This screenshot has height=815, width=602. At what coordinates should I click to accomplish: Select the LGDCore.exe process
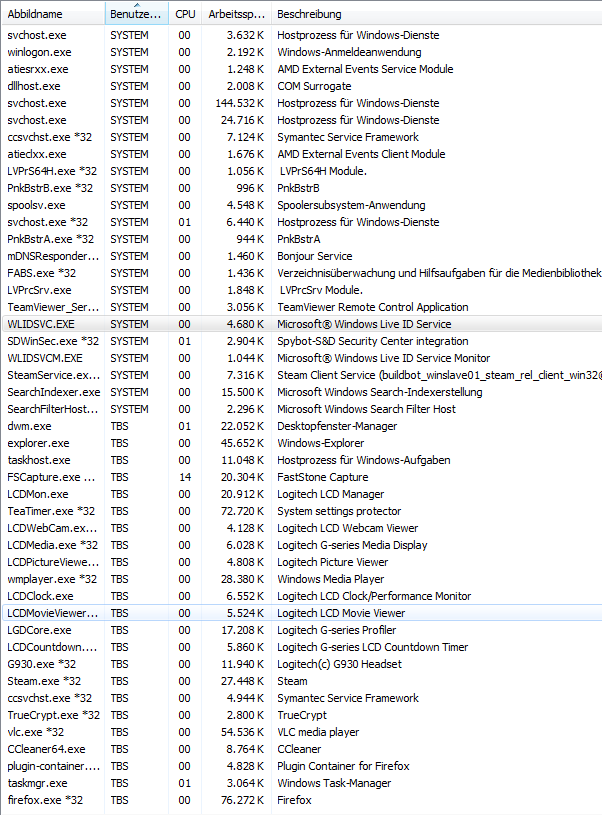click(302, 630)
